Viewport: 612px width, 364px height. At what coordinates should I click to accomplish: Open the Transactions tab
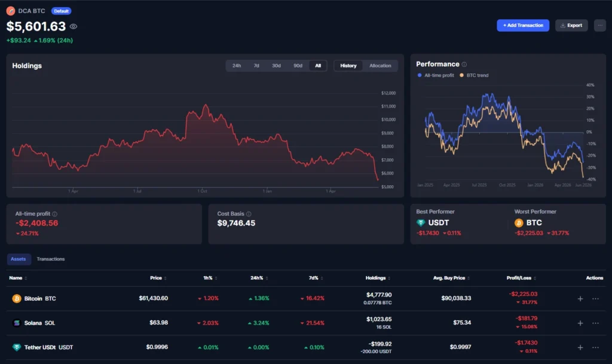click(x=51, y=259)
